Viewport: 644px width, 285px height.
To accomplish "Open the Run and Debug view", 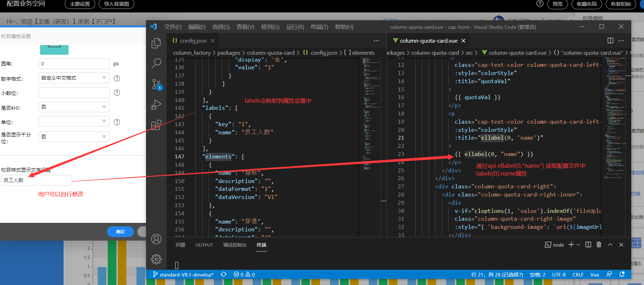I will pyautogui.click(x=156, y=105).
